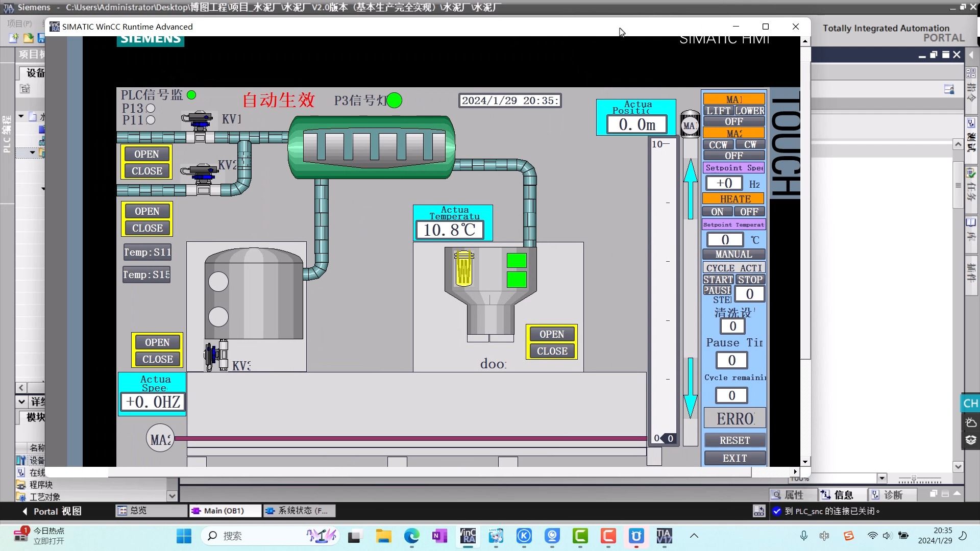The height and width of the screenshot is (551, 980).
Task: Click the Setpoint Speed Hz input field
Action: (724, 183)
